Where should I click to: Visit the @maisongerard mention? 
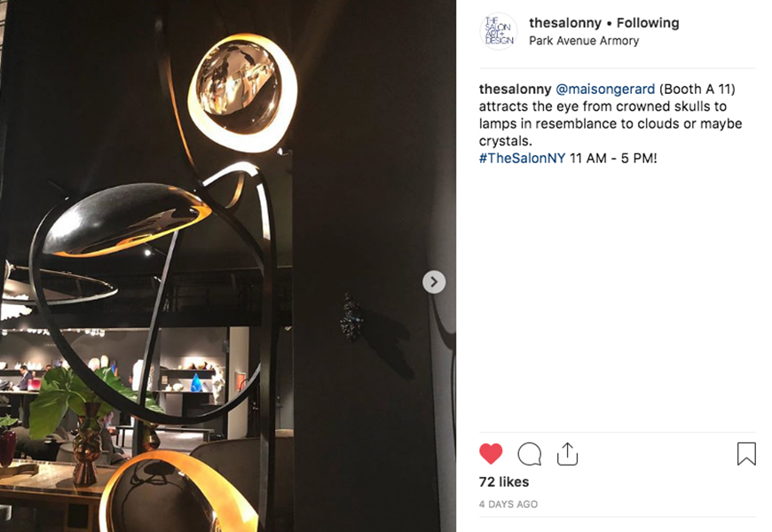(605, 89)
